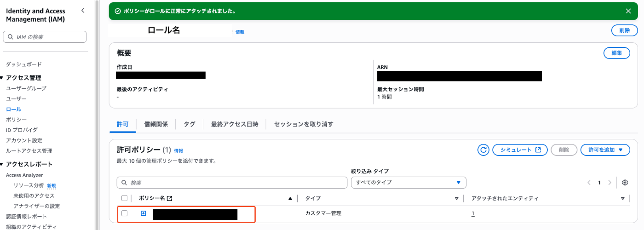Click the 削除 button at top right
The image size is (644, 230).
pos(625,30)
